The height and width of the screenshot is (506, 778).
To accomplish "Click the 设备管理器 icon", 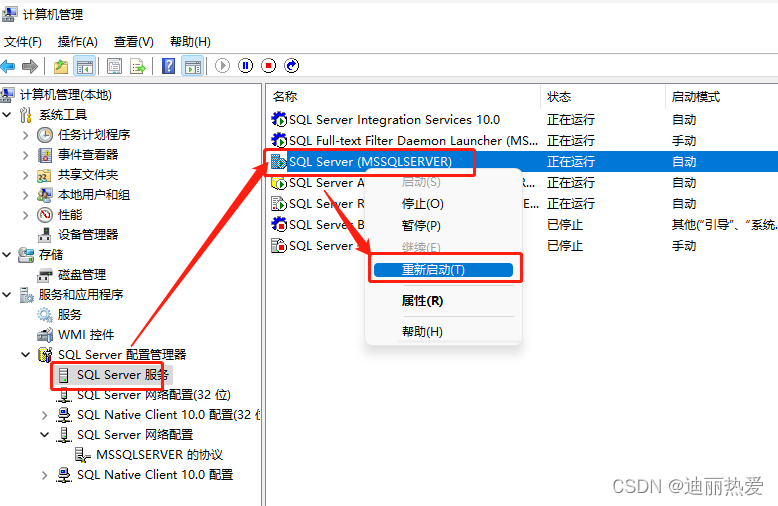I will [45, 235].
